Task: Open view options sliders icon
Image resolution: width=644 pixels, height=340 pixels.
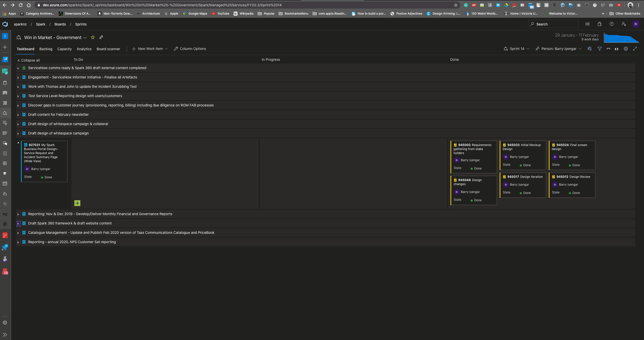Action: click(x=590, y=49)
